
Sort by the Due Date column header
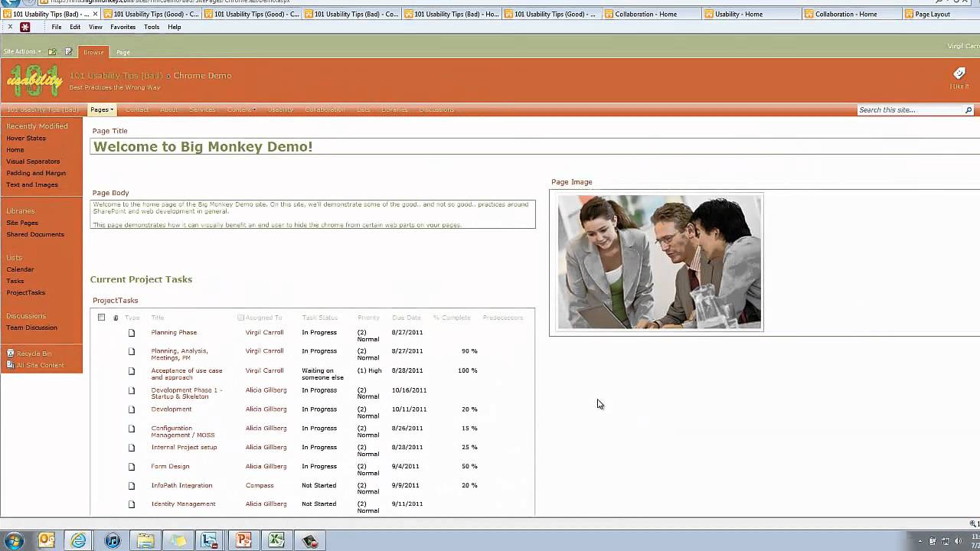pyautogui.click(x=406, y=318)
